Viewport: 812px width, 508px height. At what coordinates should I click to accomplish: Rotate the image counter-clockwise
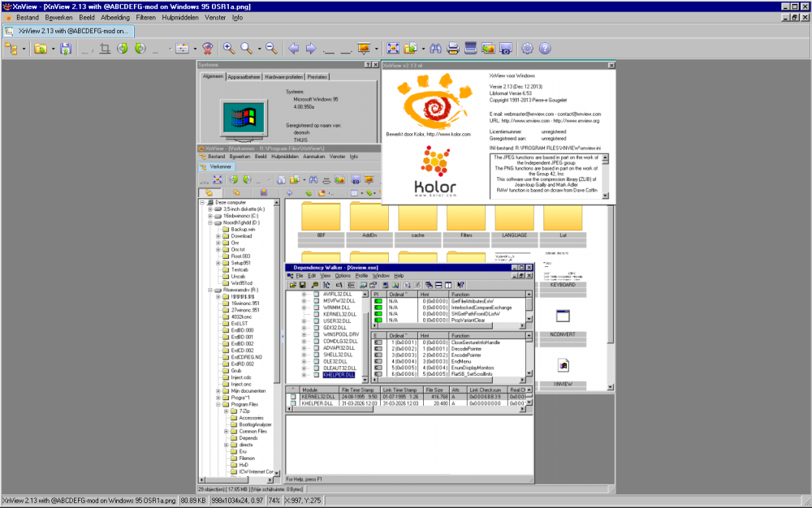(x=123, y=49)
